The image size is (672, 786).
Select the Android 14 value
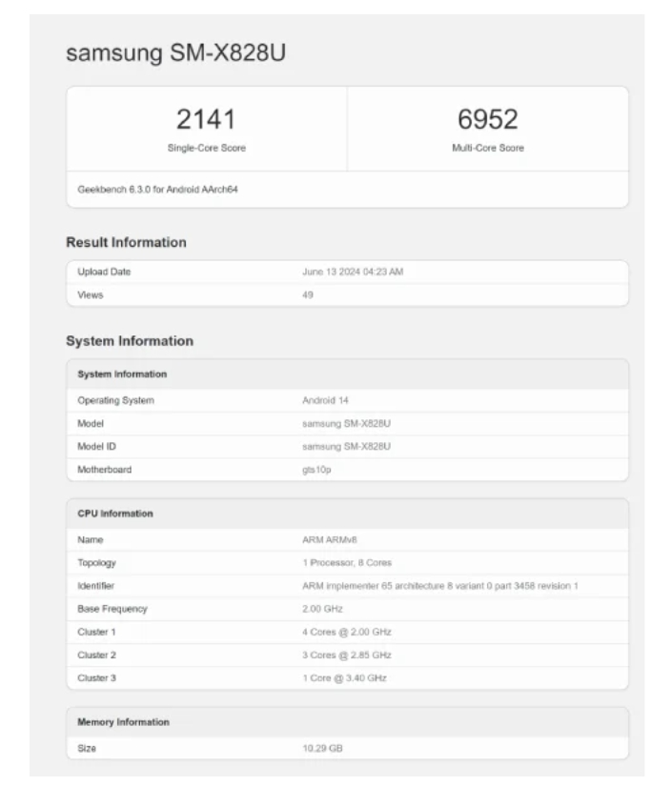click(x=325, y=400)
